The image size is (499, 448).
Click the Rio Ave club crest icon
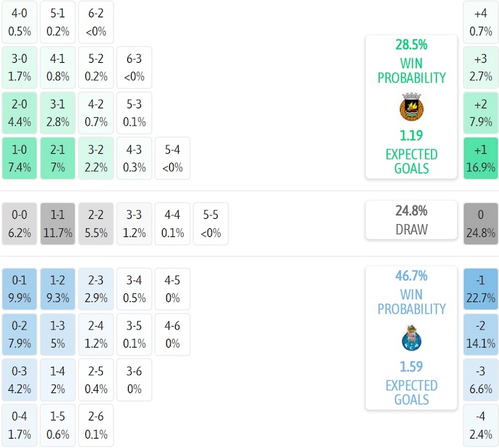(411, 107)
